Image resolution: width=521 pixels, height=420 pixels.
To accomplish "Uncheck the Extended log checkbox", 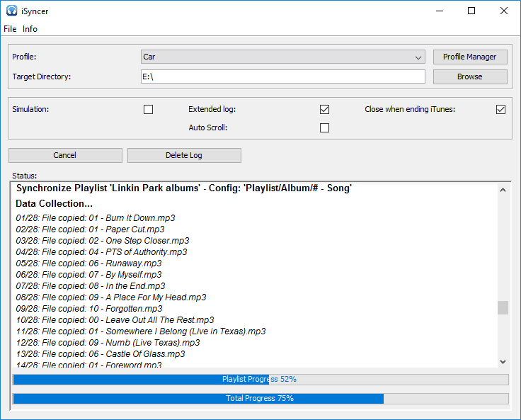I will (324, 109).
